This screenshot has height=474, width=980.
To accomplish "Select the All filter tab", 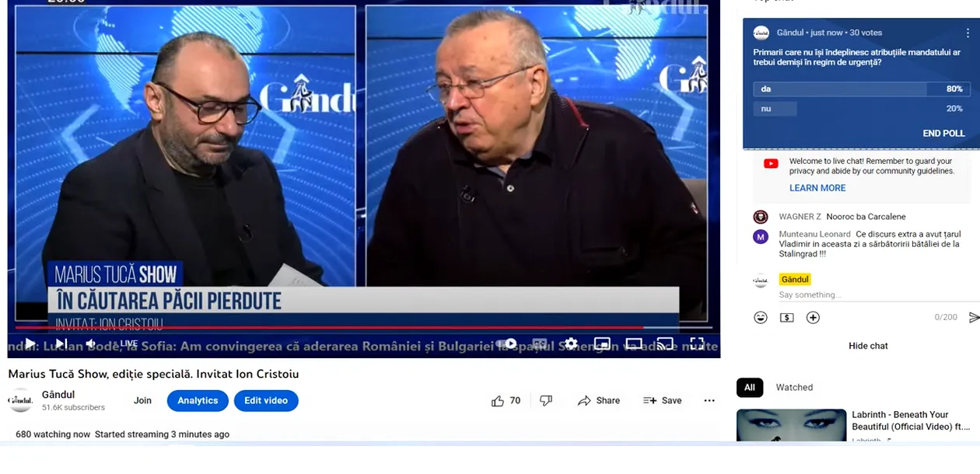I will [750, 388].
